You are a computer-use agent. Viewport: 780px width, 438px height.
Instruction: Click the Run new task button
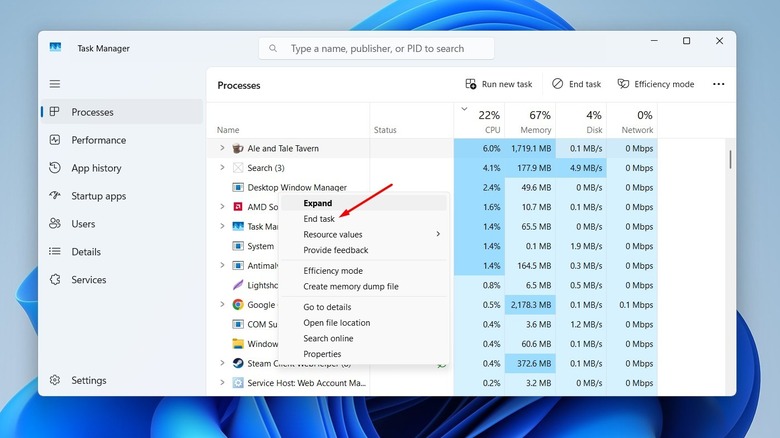coord(498,85)
